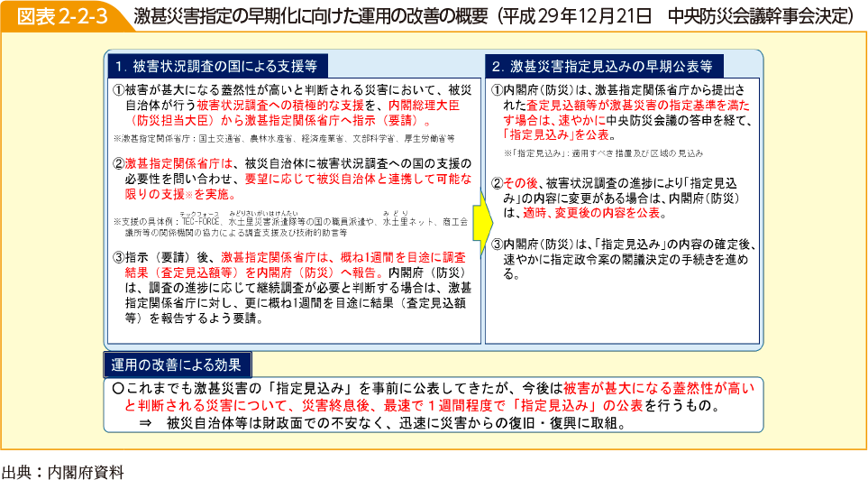
Task: Click the header '運用の改善による効果'
Action: 178,365
